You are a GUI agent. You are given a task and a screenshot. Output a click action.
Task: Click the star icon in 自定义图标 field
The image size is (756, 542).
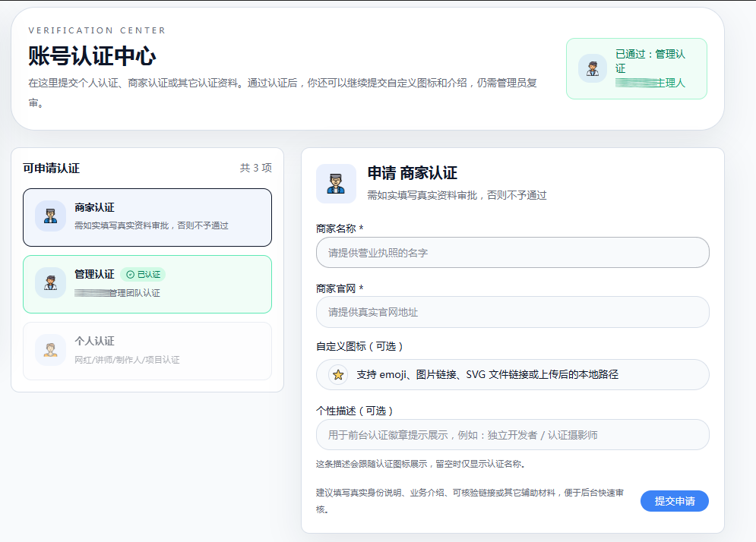338,374
